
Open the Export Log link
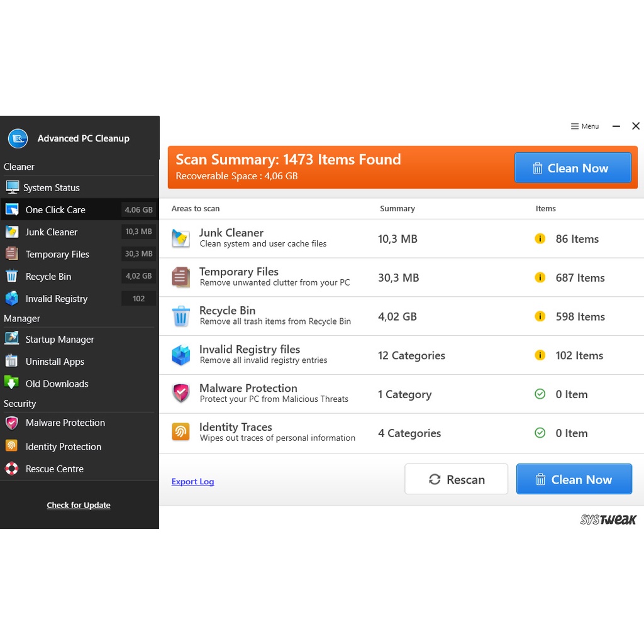point(192,482)
